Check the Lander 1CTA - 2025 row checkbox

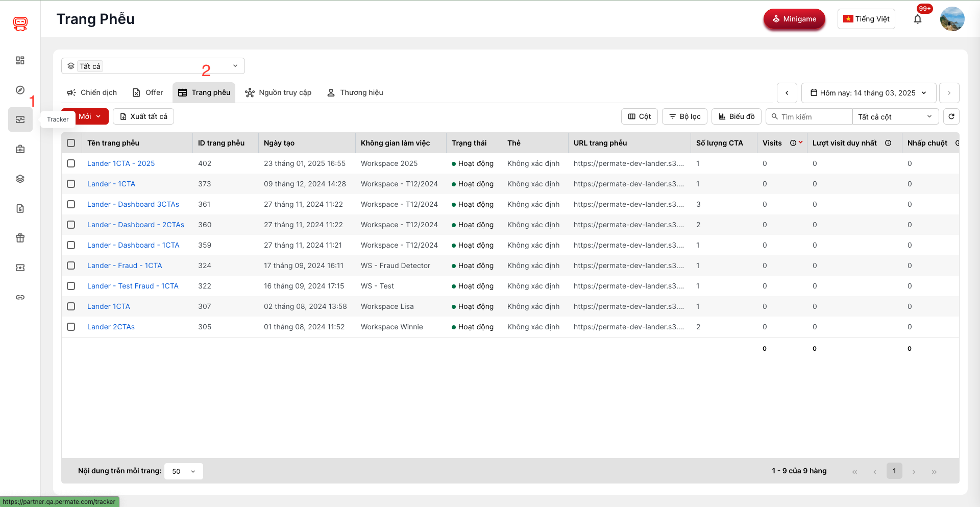(x=71, y=163)
